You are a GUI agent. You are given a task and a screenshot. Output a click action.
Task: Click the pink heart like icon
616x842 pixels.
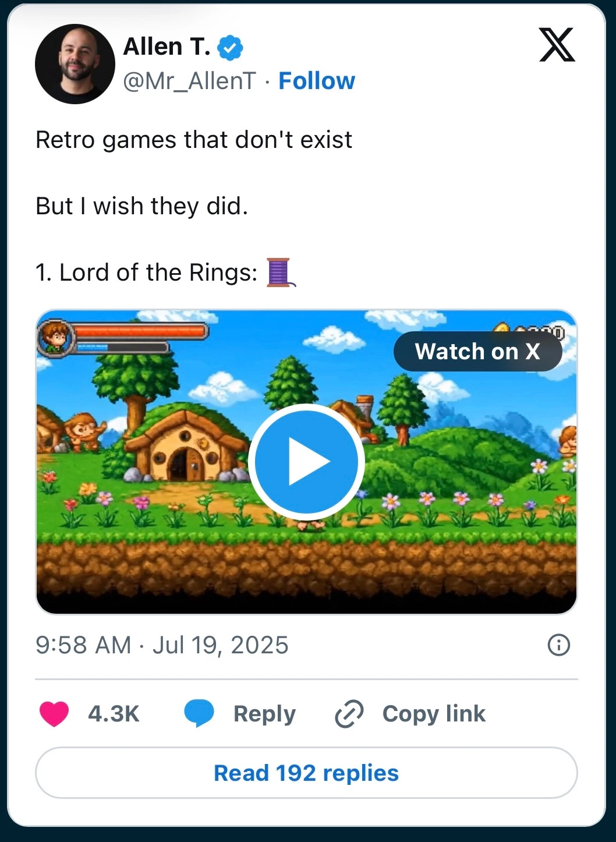(54, 714)
